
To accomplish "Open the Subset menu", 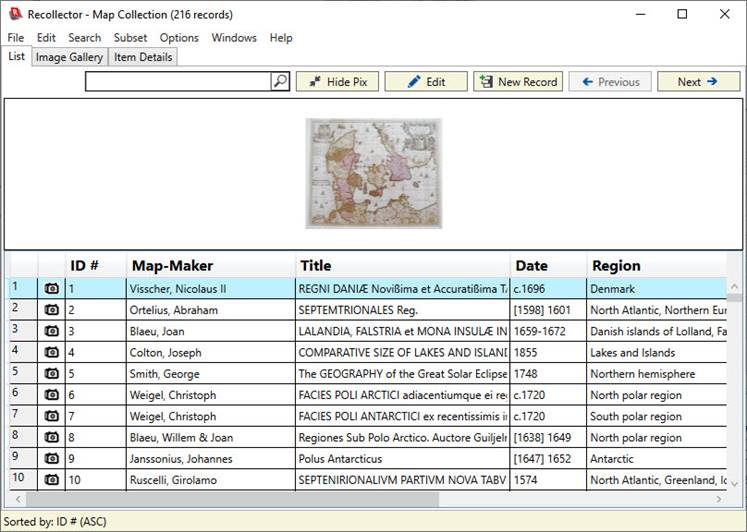I will click(130, 38).
